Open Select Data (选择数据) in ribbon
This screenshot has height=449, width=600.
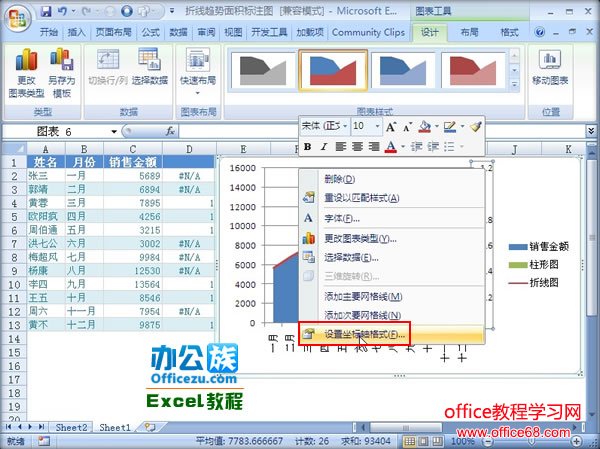[150, 67]
